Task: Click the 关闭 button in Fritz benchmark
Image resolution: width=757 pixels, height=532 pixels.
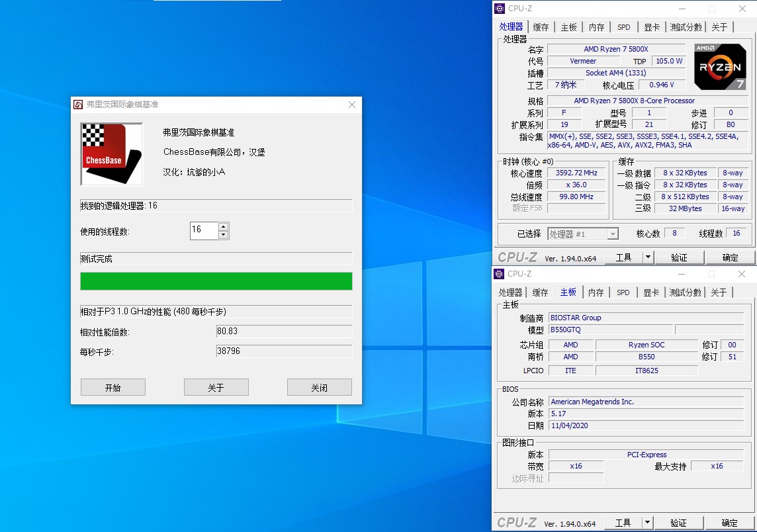Action: 319,387
